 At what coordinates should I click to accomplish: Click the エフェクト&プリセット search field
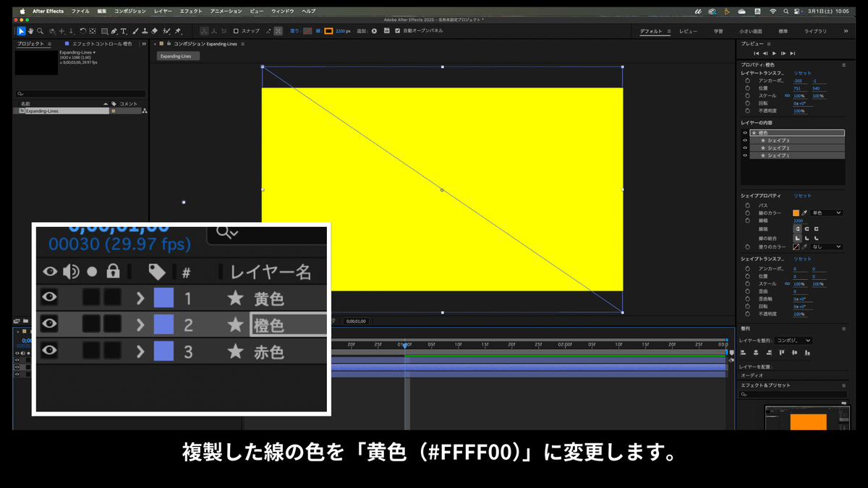(x=793, y=395)
